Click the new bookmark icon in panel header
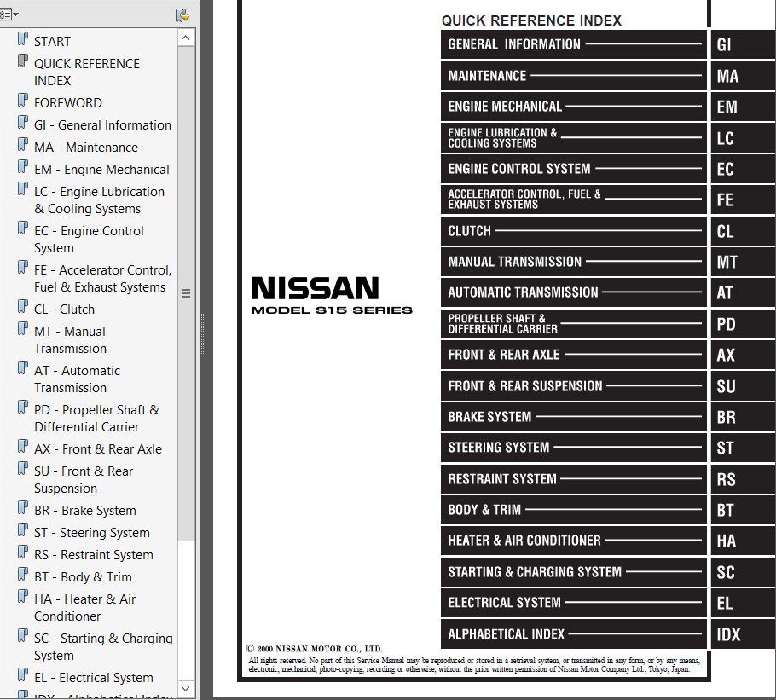This screenshot has width=776, height=700. (x=182, y=15)
